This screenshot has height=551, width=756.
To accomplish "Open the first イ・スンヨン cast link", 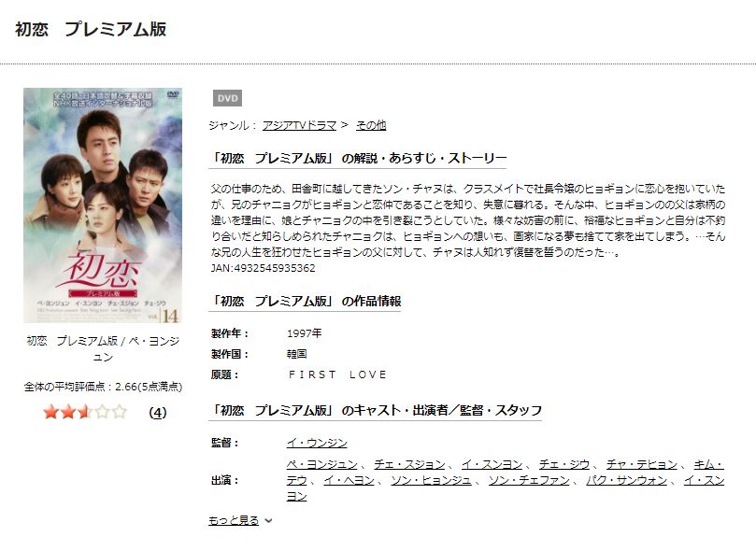I will coord(492,464).
